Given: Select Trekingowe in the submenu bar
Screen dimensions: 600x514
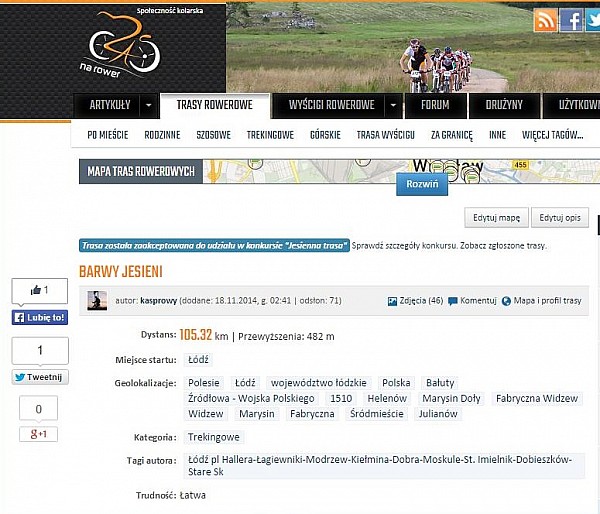Looking at the screenshot, I should tap(270, 135).
